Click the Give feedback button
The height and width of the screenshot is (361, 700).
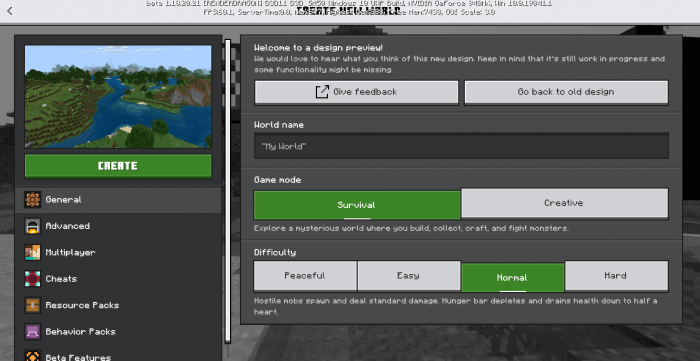click(356, 92)
